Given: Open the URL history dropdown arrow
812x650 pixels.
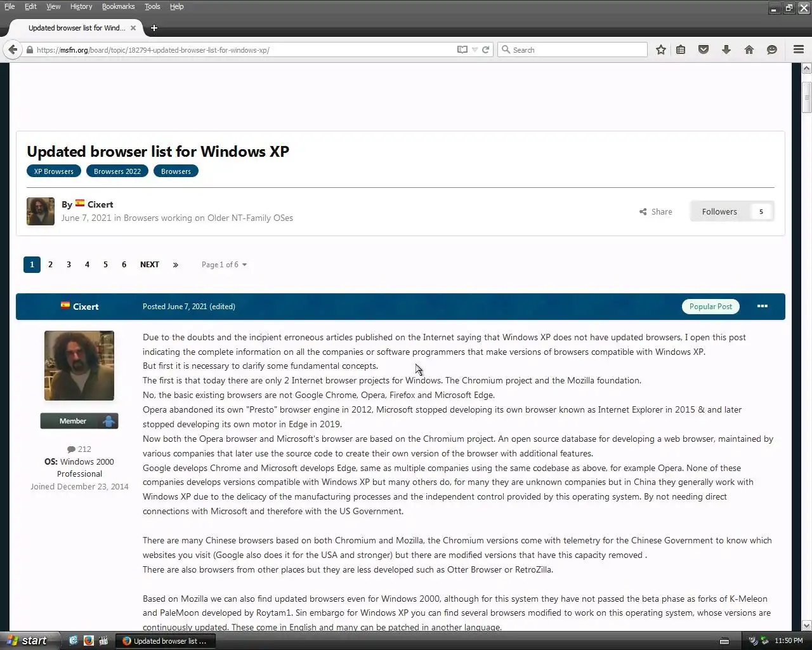Looking at the screenshot, I should pos(475,50).
